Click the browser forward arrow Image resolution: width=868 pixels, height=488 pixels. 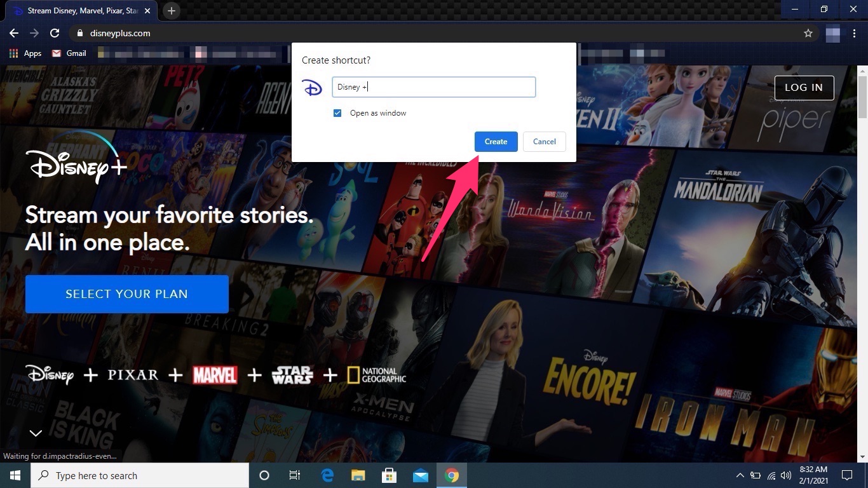pyautogui.click(x=34, y=33)
